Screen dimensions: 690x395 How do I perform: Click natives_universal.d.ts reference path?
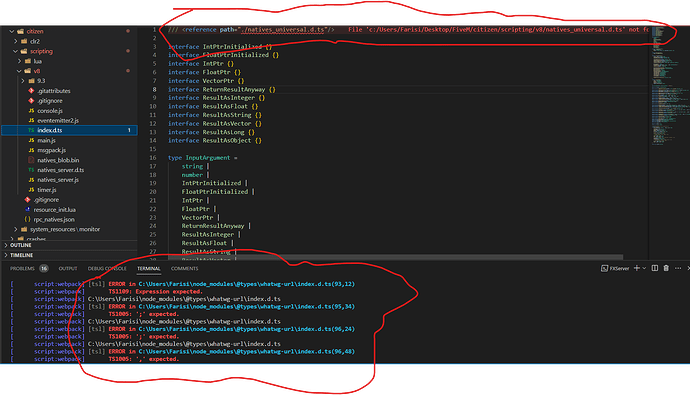click(283, 29)
